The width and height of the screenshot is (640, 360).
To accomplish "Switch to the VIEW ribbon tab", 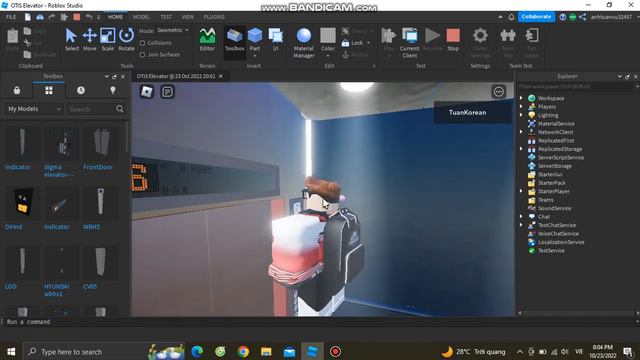I will (188, 17).
